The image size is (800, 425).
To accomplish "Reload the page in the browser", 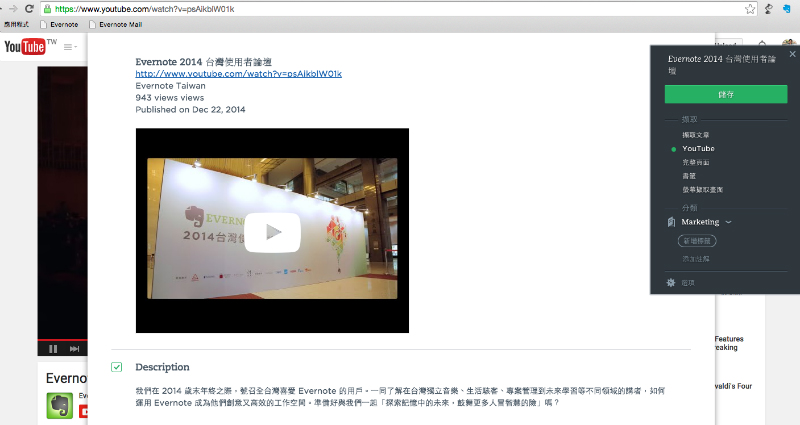I will pos(29,9).
